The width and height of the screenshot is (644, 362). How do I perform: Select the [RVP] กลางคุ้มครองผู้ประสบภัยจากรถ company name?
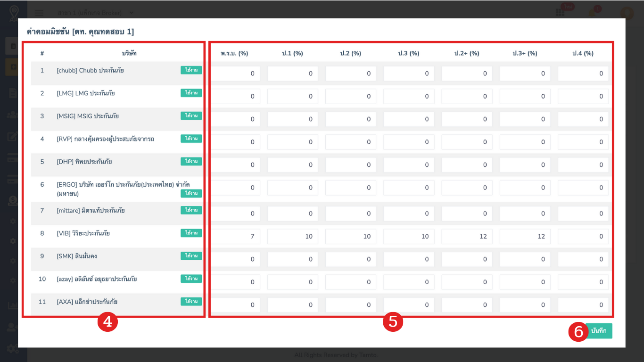pos(105,139)
